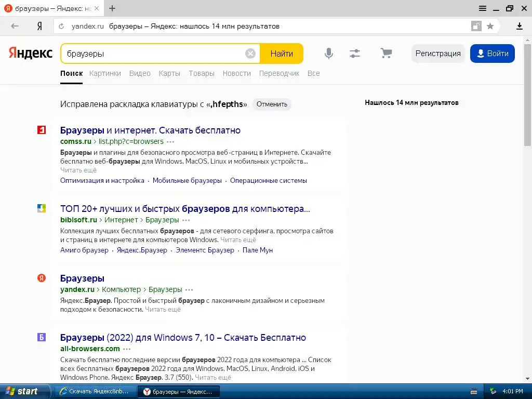This screenshot has height=399, width=532.
Task: Start voice search with the microphone icon
Action: tap(328, 54)
